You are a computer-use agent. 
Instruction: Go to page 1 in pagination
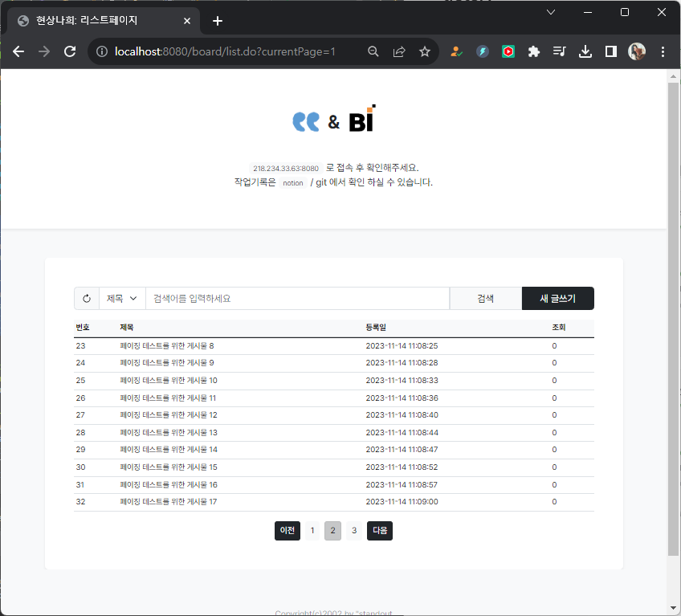pos(312,531)
